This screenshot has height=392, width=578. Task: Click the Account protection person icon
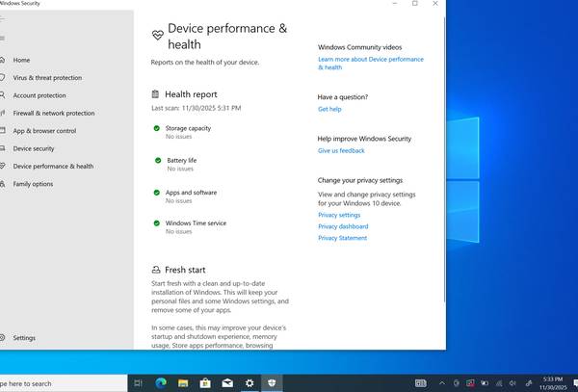(3, 95)
